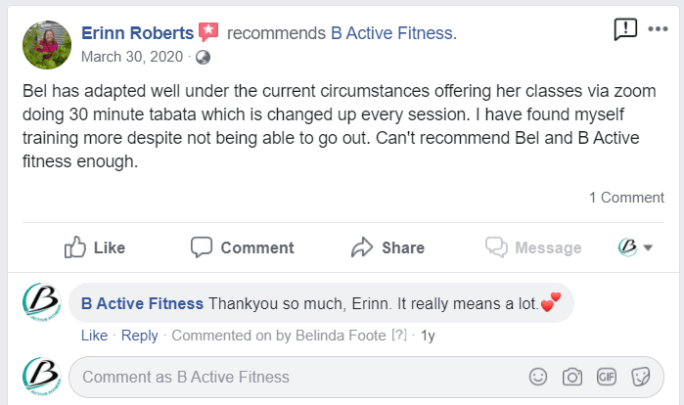Viewport: 684px width, 405px height.
Task: Click the emoji icon in comment box
Action: point(538,377)
